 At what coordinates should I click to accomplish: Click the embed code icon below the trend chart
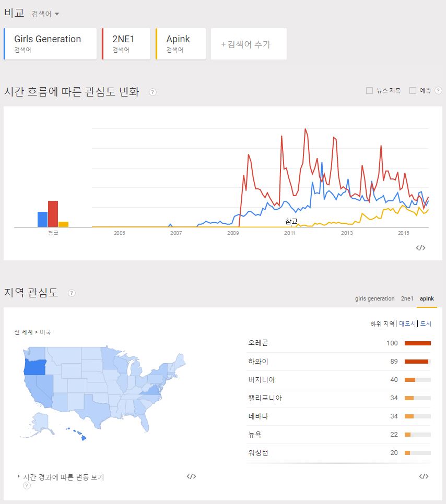coord(420,247)
